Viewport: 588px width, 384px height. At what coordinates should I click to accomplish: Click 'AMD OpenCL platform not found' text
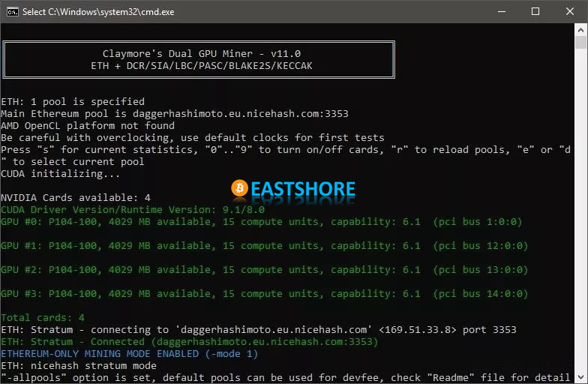88,126
